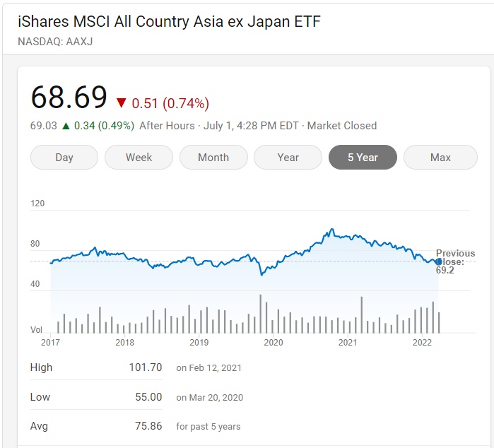The height and width of the screenshot is (448, 494).
Task: Show the one Year chart range
Action: pos(288,158)
